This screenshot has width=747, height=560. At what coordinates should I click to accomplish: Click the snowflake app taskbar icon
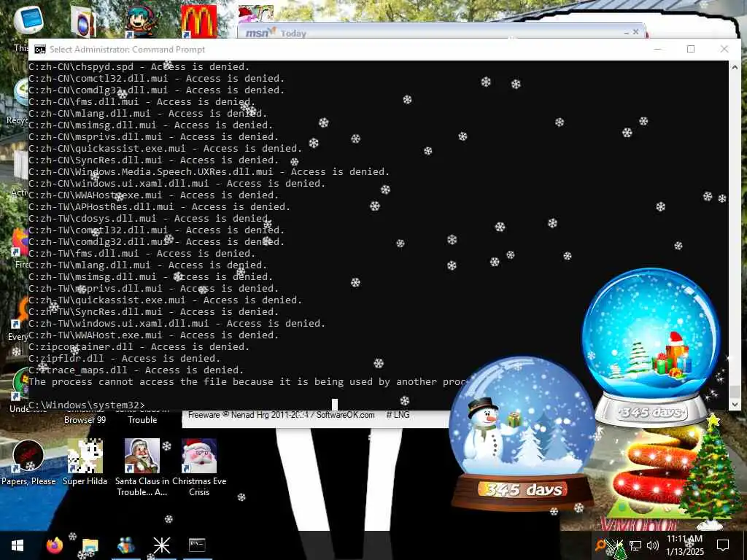(x=161, y=545)
